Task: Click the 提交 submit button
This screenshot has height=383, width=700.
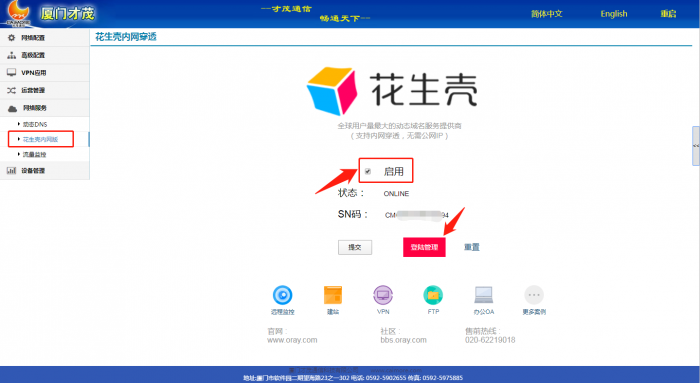Action: (355, 247)
